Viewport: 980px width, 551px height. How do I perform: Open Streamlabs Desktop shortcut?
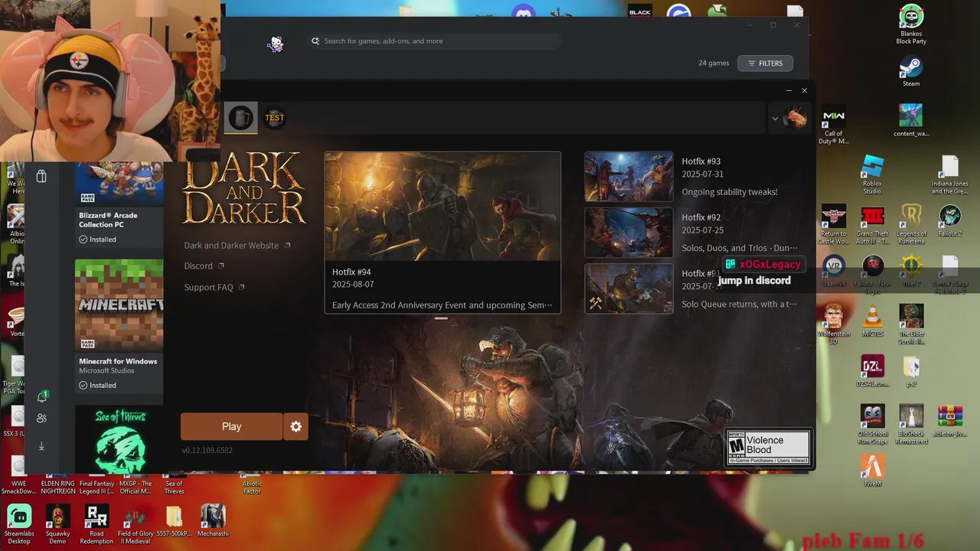point(19,524)
